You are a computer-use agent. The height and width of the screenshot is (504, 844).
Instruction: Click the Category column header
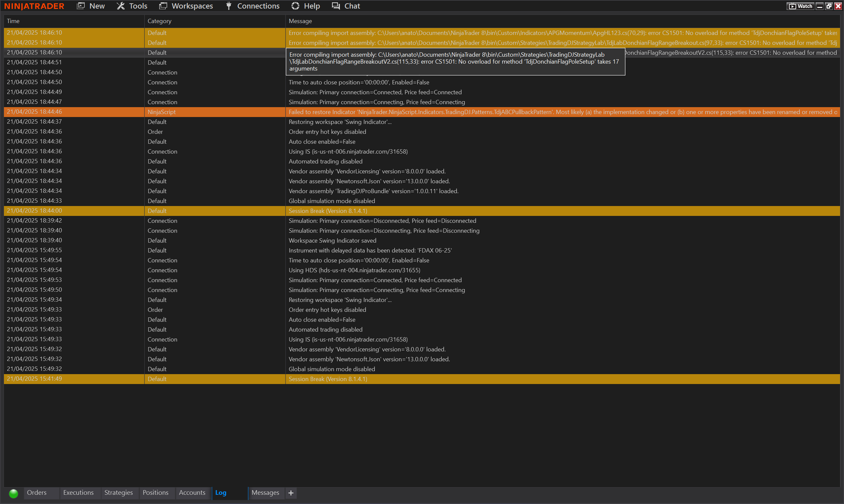(215, 21)
